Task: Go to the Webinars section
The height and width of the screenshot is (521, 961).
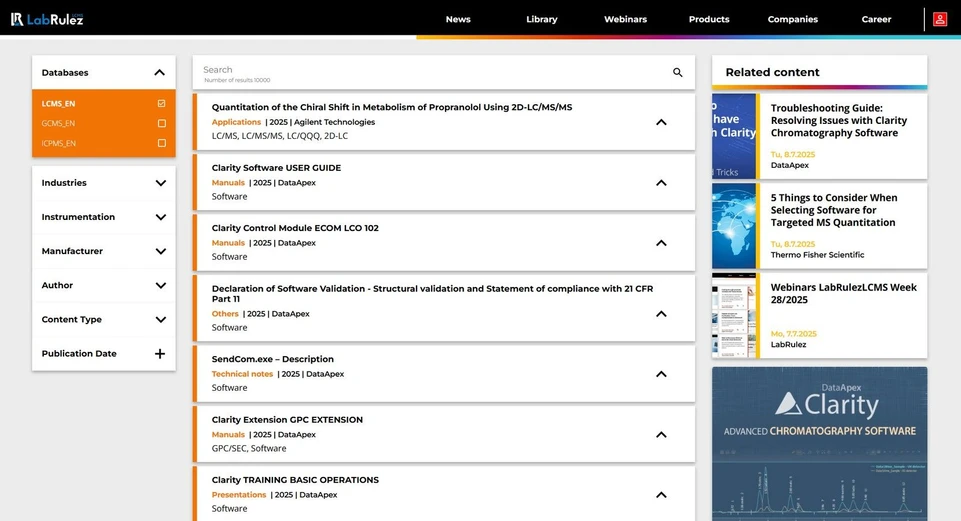Action: pos(625,19)
